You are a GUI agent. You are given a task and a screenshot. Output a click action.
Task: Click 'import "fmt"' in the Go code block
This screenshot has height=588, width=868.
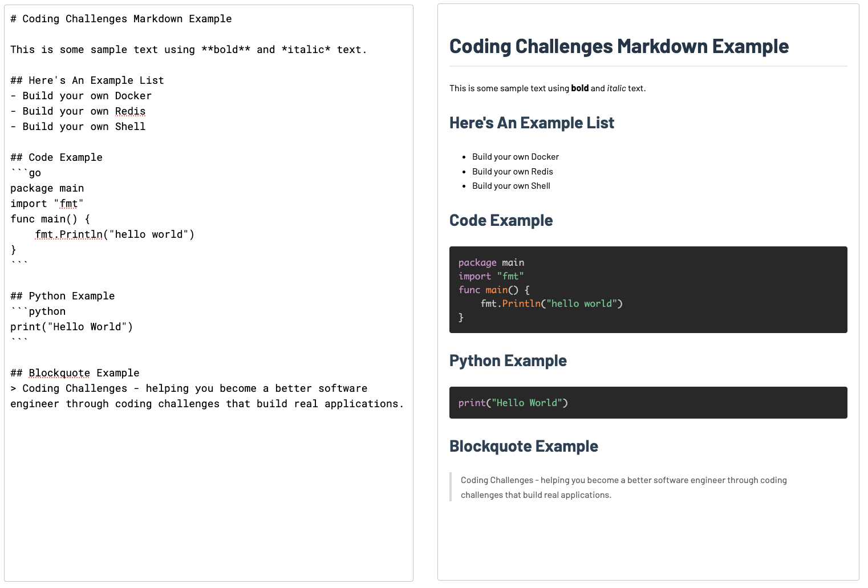click(x=491, y=276)
